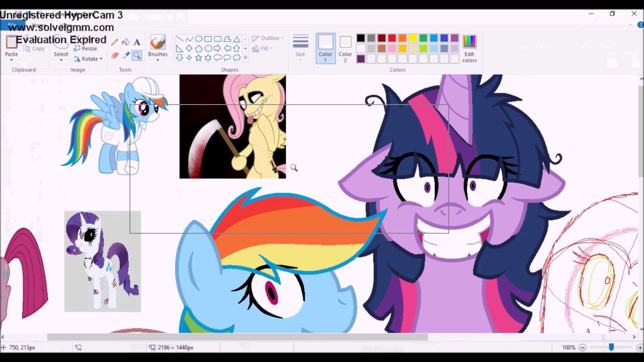The image size is (644, 362).
Task: Choose the Pentagon shape
Action: click(x=198, y=48)
